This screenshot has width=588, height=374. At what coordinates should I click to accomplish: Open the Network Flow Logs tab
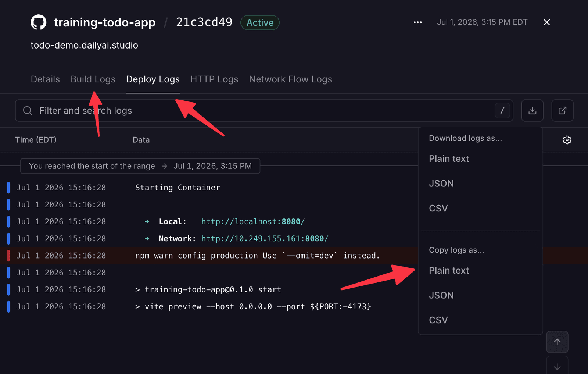coord(291,79)
